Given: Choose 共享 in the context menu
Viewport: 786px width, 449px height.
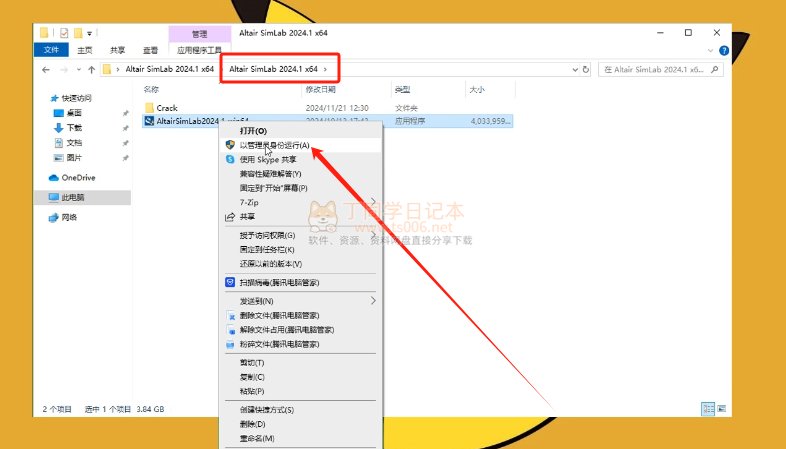Looking at the screenshot, I should point(301,216).
